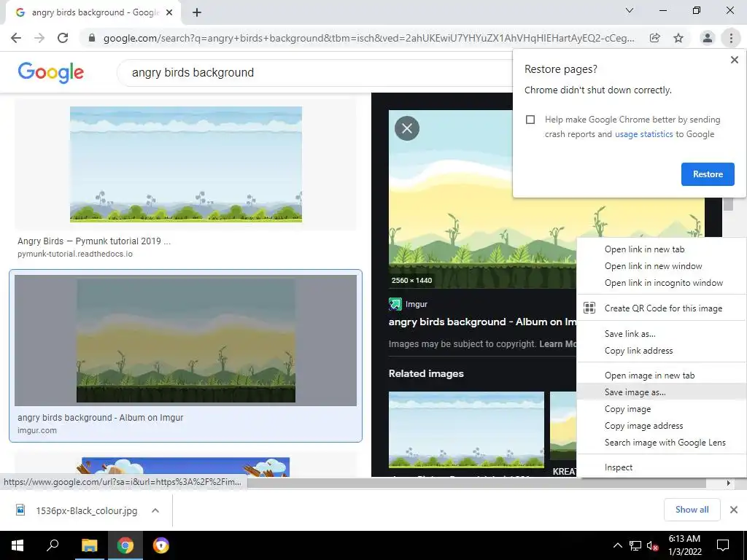
Task: Click the Related images heading
Action: click(426, 374)
